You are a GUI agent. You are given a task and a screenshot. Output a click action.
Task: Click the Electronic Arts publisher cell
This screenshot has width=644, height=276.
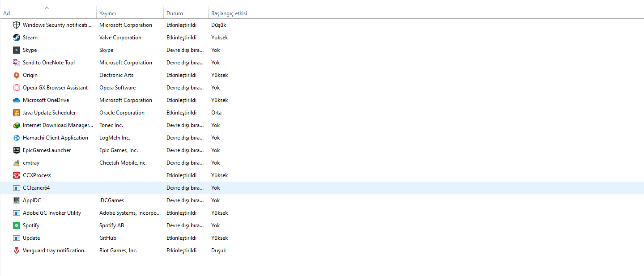click(116, 75)
